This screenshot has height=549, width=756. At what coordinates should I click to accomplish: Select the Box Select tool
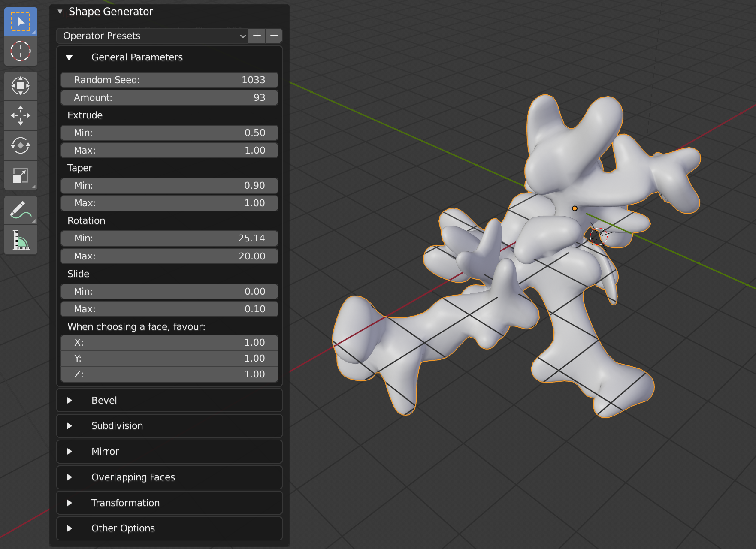20,21
